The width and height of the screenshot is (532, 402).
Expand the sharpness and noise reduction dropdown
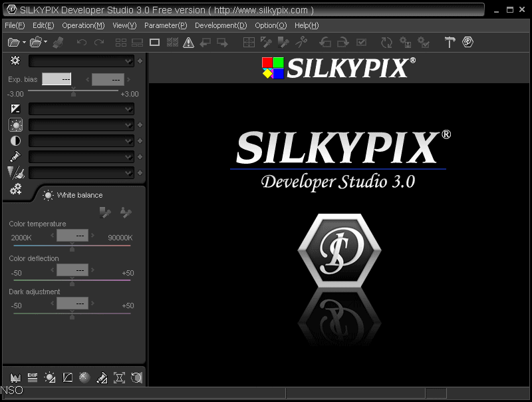(x=81, y=173)
